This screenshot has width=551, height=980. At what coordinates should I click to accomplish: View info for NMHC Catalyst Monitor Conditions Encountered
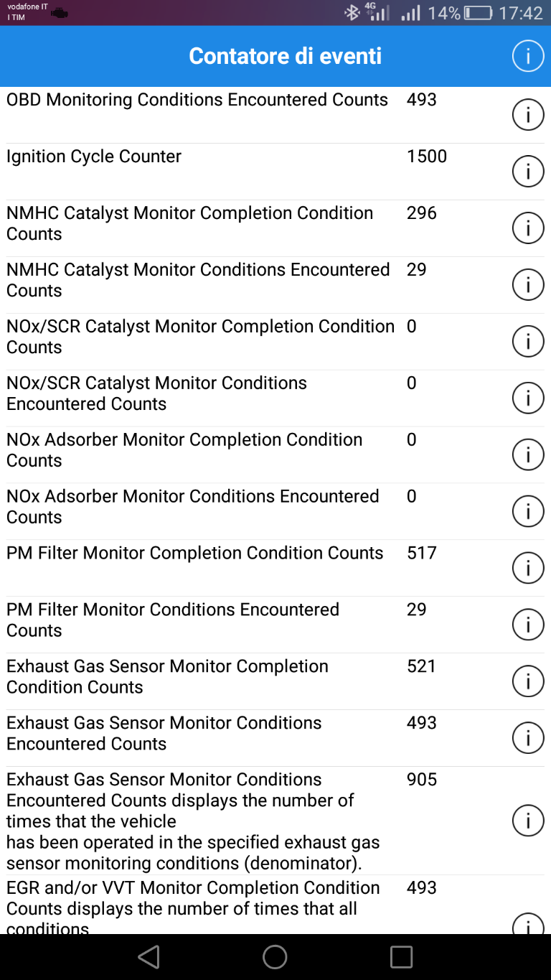pos(528,285)
